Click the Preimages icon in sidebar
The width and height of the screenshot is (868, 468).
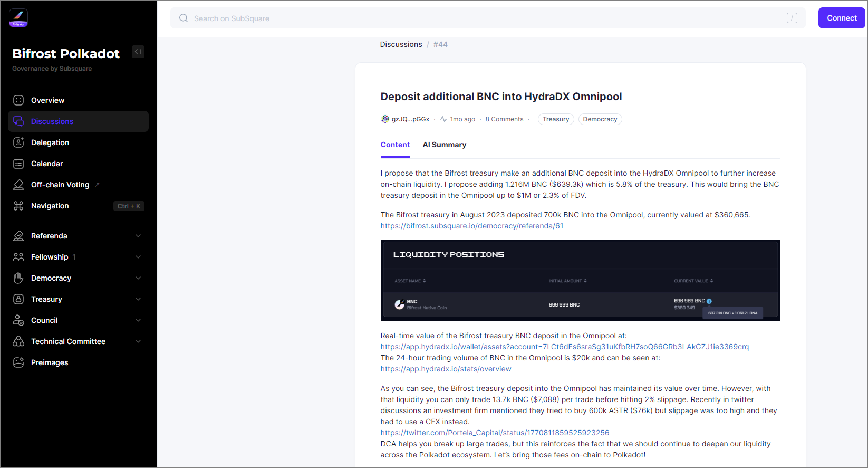(18, 362)
